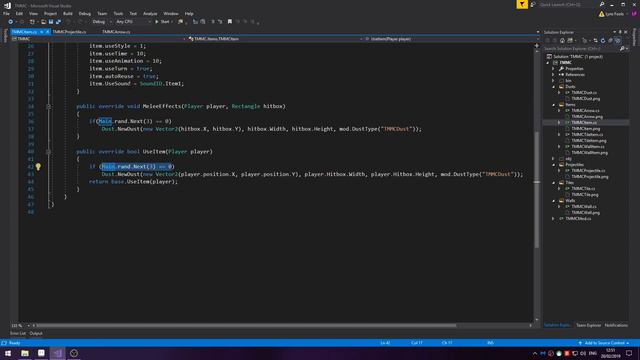Select TMMCDust.png in Solution Explorer
Viewport: 640px width, 360px height.
(585, 98)
